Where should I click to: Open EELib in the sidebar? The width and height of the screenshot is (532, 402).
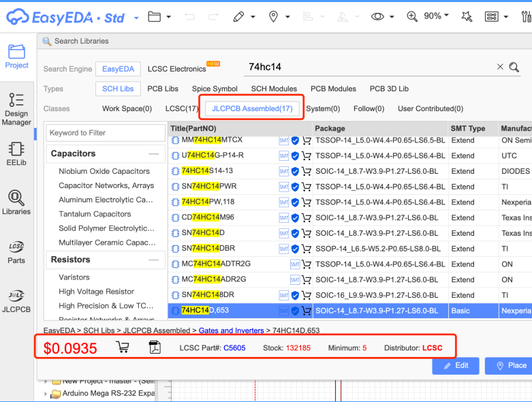tap(16, 154)
